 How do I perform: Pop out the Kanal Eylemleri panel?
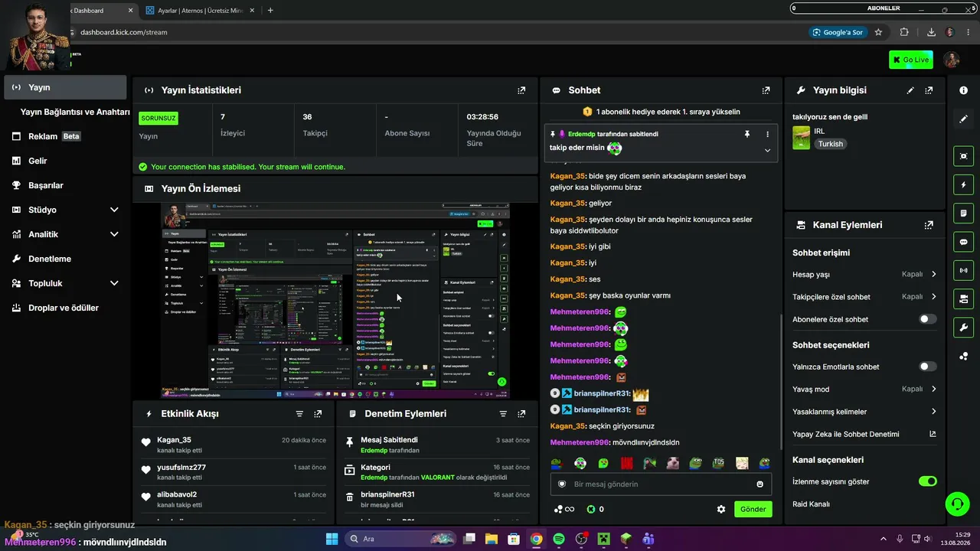(929, 225)
